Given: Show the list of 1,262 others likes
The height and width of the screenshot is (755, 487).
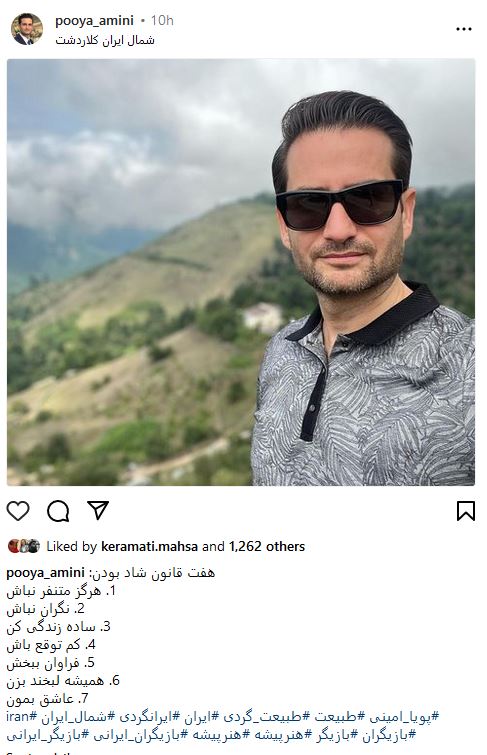Looking at the screenshot, I should coord(267,547).
